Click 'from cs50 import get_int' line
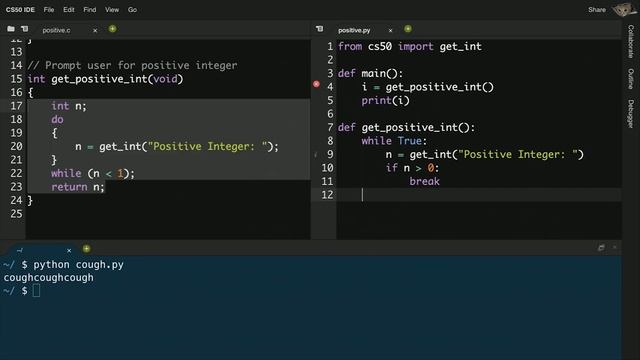640x360 pixels. (x=410, y=47)
